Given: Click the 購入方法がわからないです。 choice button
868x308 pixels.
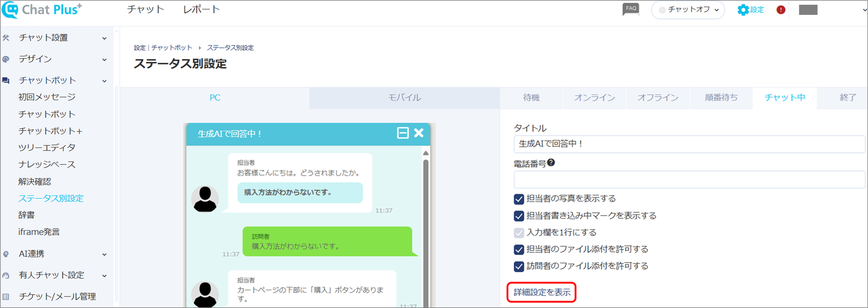Looking at the screenshot, I should tap(300, 193).
